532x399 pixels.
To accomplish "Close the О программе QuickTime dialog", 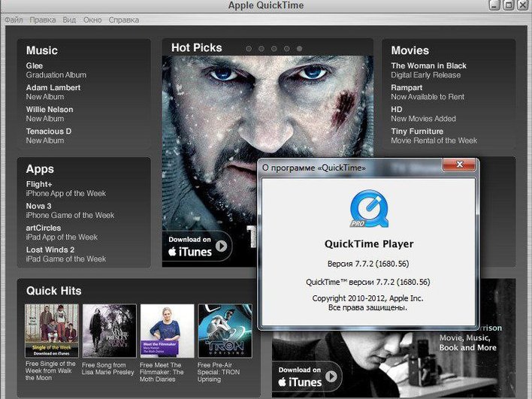I will click(x=459, y=165).
